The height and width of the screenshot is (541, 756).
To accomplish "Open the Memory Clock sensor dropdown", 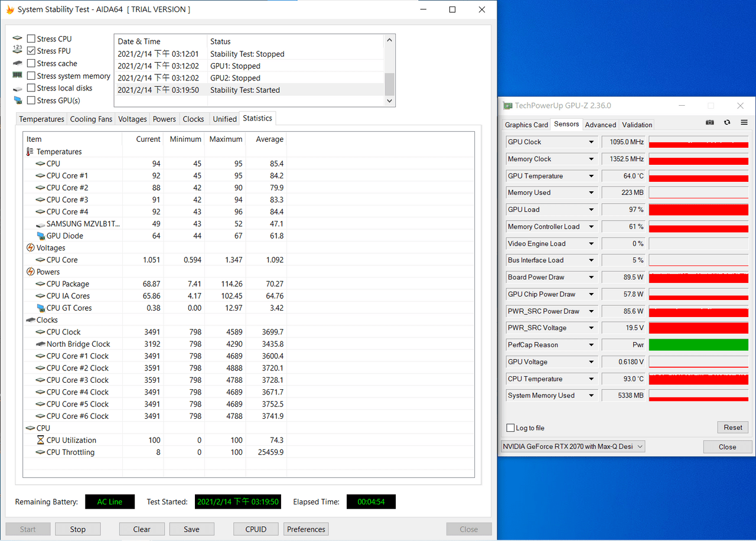I will coord(591,159).
